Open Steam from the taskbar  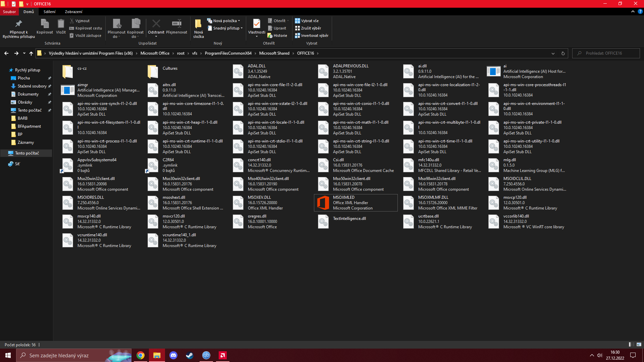190,355
